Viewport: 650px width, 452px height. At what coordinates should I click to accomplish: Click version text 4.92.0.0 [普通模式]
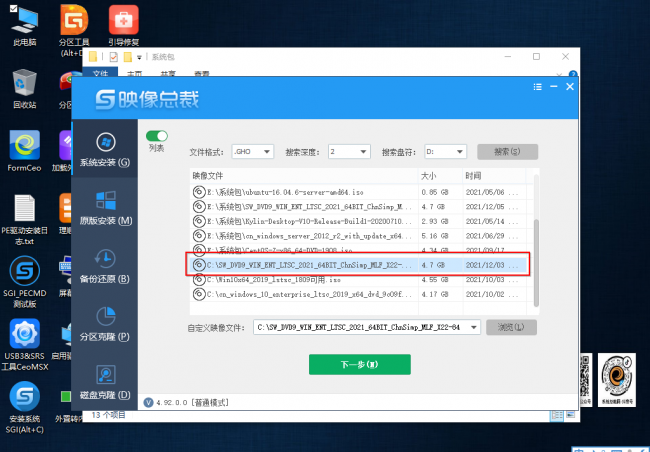(x=193, y=402)
